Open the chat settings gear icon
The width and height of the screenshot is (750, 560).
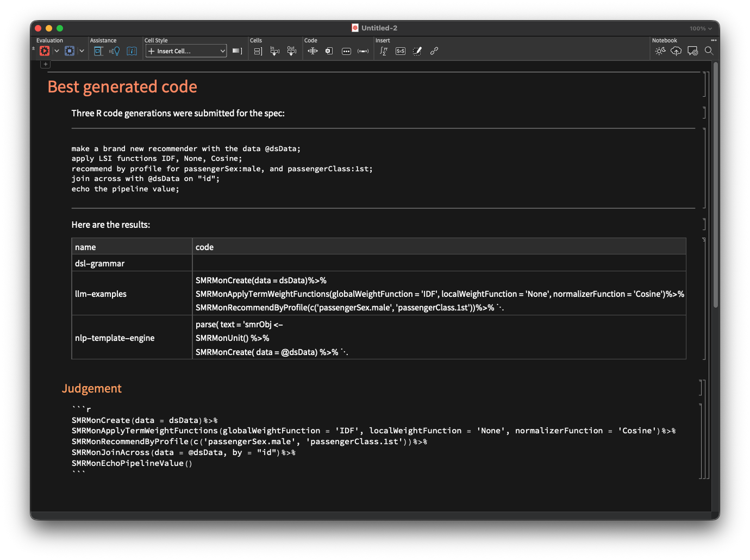[x=692, y=51]
